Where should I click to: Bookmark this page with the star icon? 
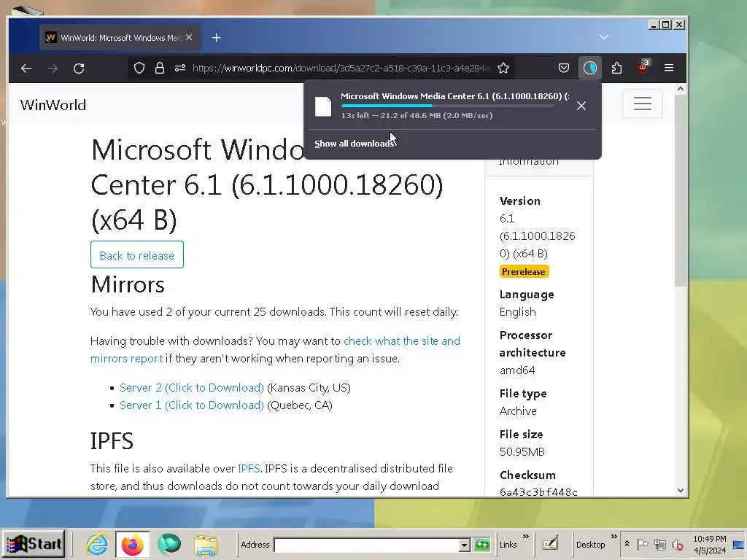tap(503, 68)
